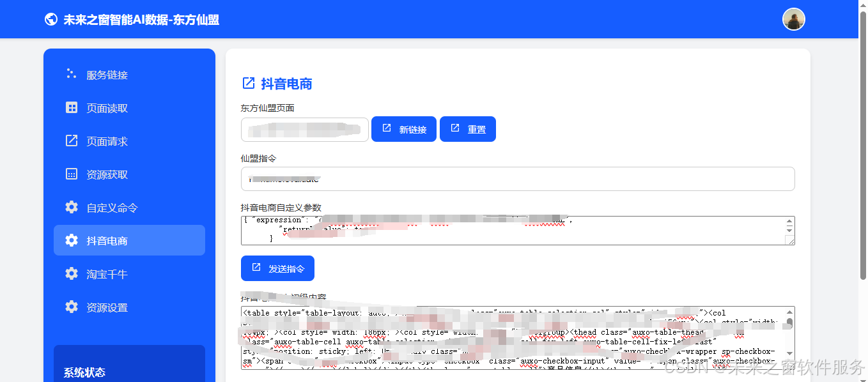Click the icon inside the 发送指令 button
The height and width of the screenshot is (382, 868).
256,268
